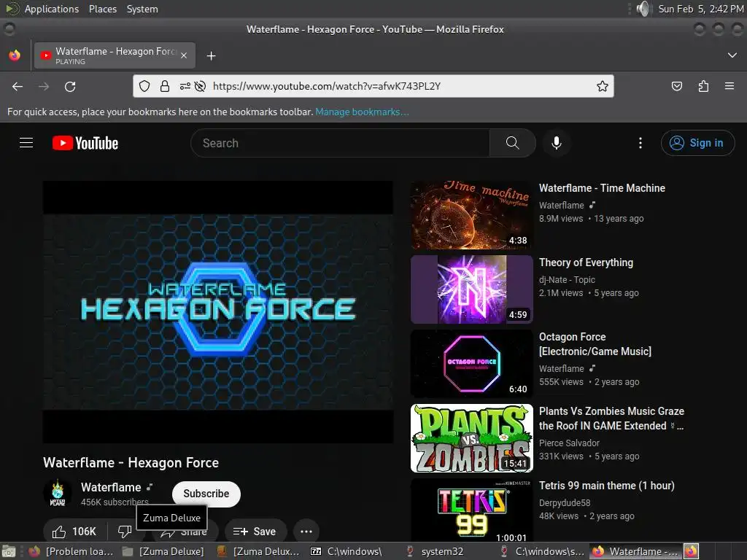
Task: Switch to [Zuma Deluxe] folder taskbar item
Action: (x=164, y=551)
